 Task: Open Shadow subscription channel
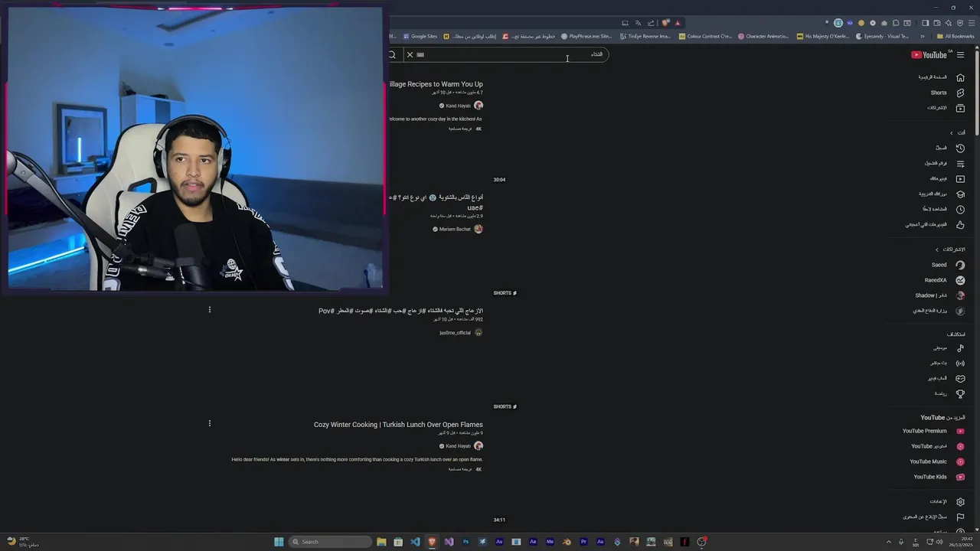[939, 295]
